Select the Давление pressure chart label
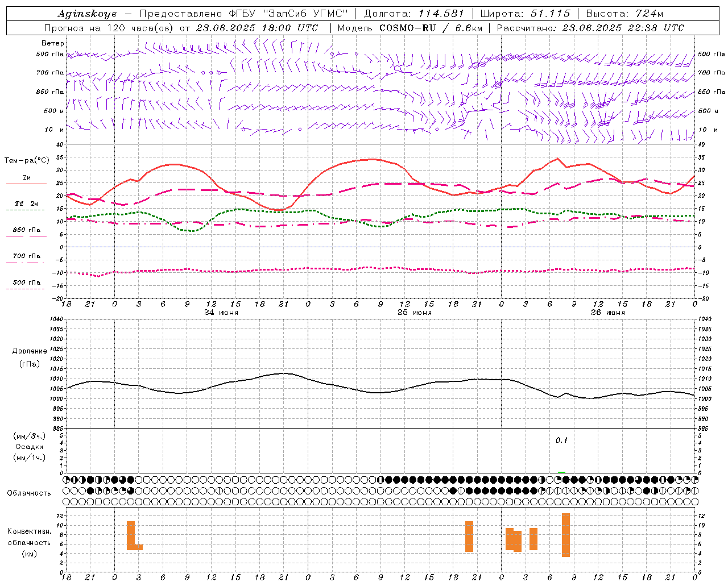Viewport: 728px width, 582px height. tap(30, 351)
